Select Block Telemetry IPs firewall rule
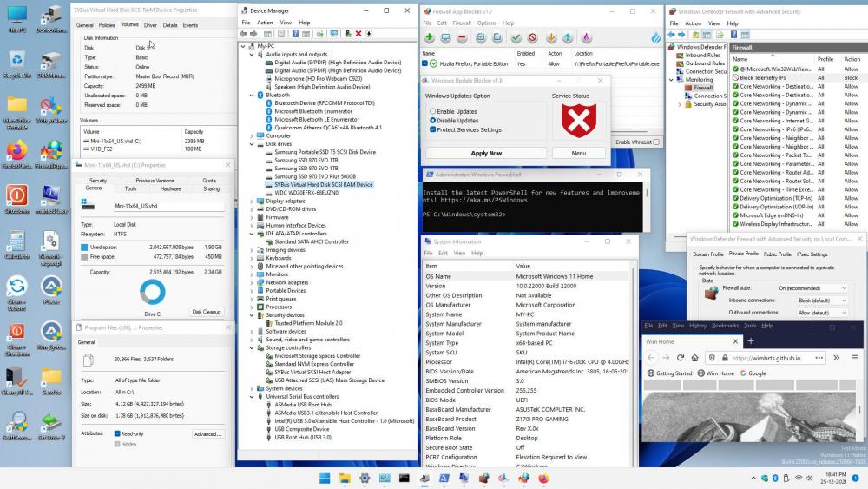This screenshot has height=489, width=868. click(x=762, y=77)
